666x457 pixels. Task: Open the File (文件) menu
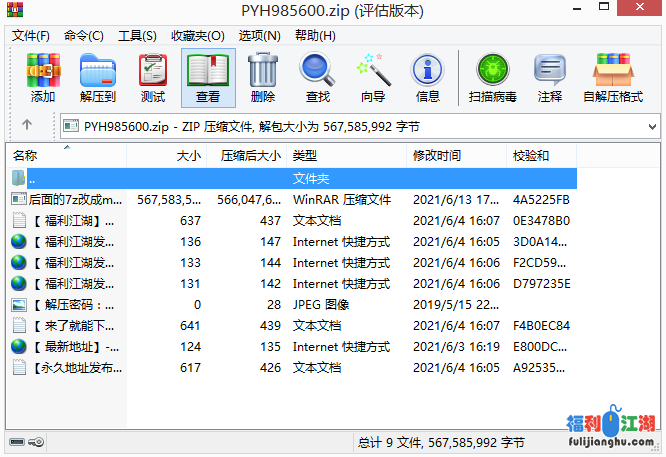click(x=30, y=35)
